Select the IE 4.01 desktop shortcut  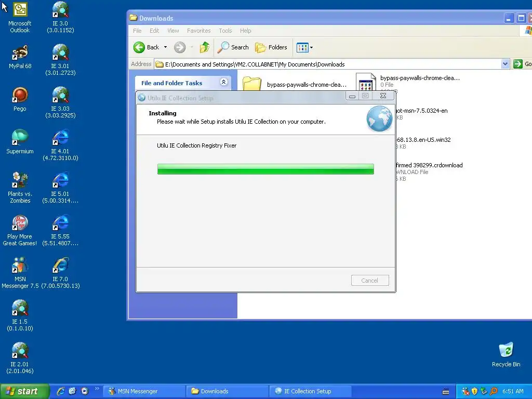click(60, 145)
